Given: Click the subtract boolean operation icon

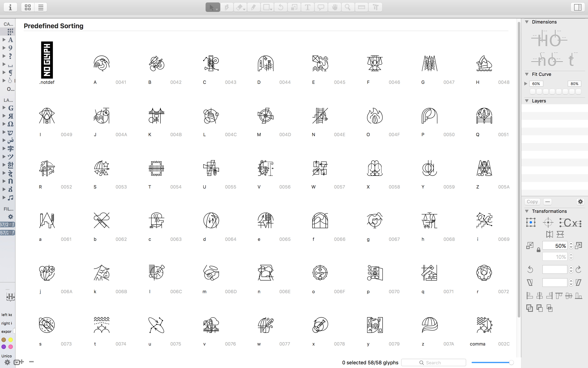Looking at the screenshot, I should pos(539,308).
